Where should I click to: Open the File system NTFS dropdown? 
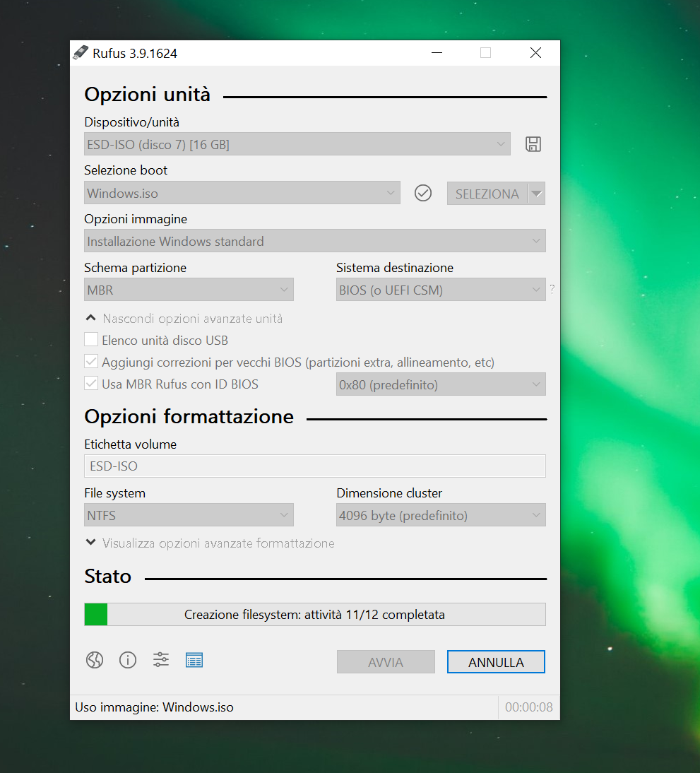coord(189,515)
